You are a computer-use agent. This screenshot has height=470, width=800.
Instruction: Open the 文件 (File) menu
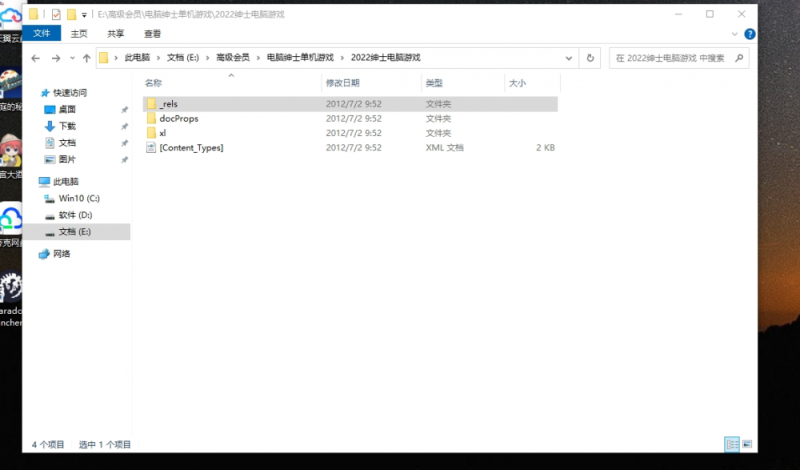41,34
